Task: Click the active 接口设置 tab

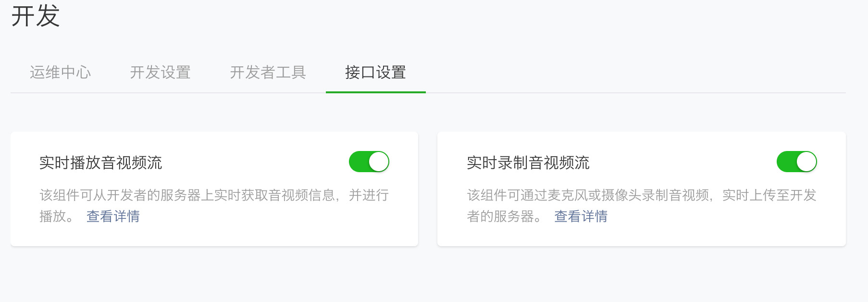Action: (x=375, y=72)
